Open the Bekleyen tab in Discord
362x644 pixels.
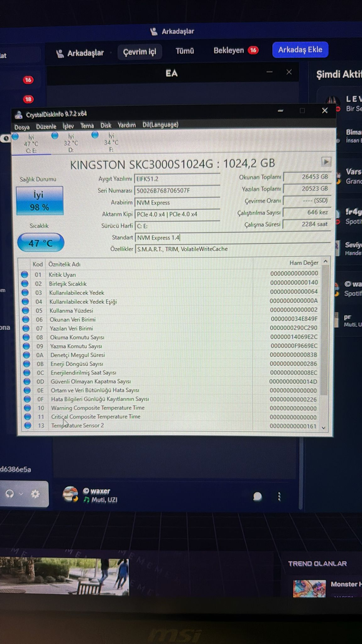pyautogui.click(x=236, y=50)
